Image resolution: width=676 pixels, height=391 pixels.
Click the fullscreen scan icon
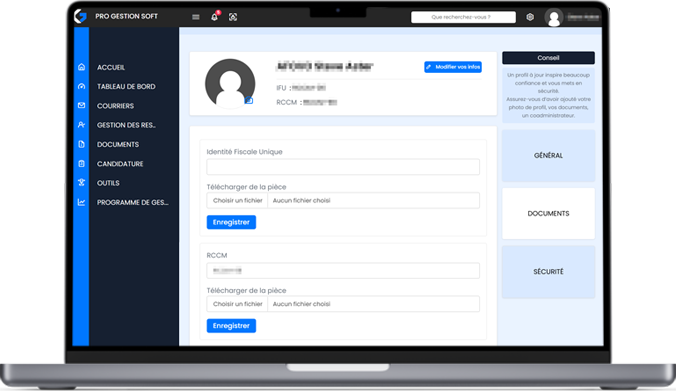click(233, 17)
